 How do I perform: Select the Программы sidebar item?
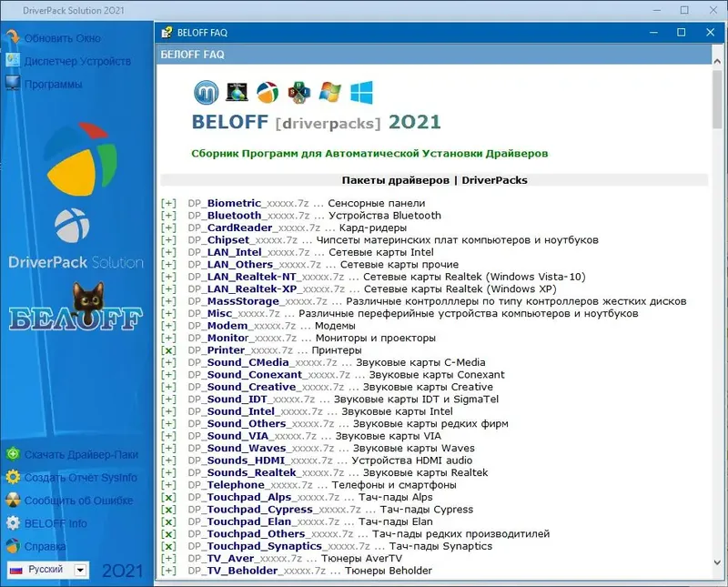(53, 85)
